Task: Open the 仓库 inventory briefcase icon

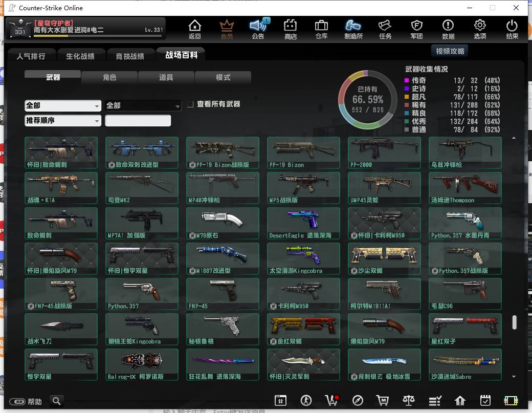Action: pos(321,29)
